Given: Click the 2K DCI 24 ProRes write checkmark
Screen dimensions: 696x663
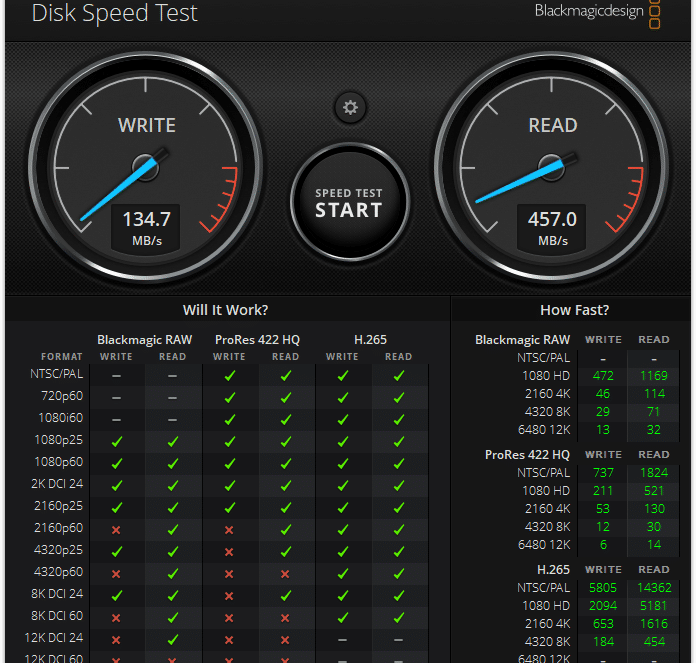Looking at the screenshot, I should tap(229, 485).
